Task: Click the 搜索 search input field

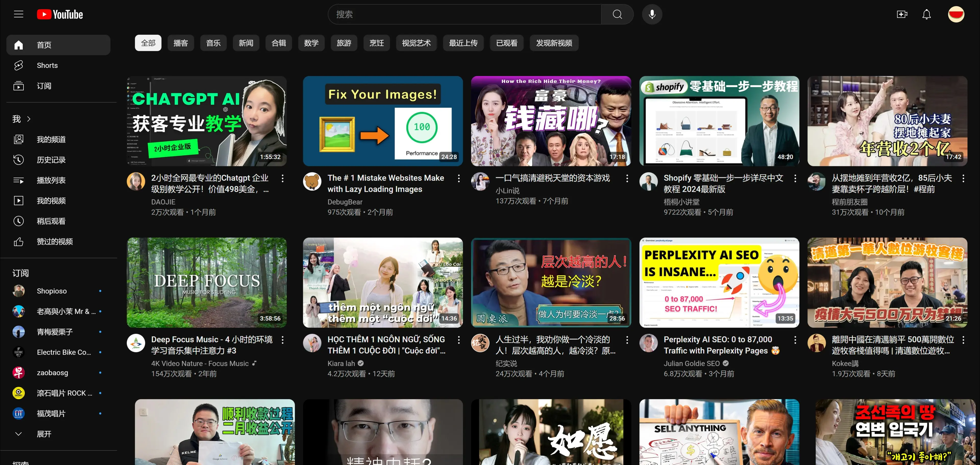Action: pos(464,15)
